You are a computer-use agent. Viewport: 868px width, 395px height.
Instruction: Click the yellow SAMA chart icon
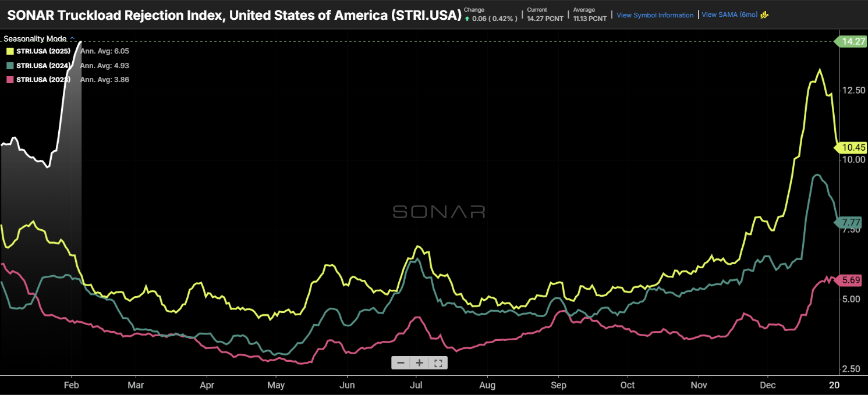pos(764,15)
